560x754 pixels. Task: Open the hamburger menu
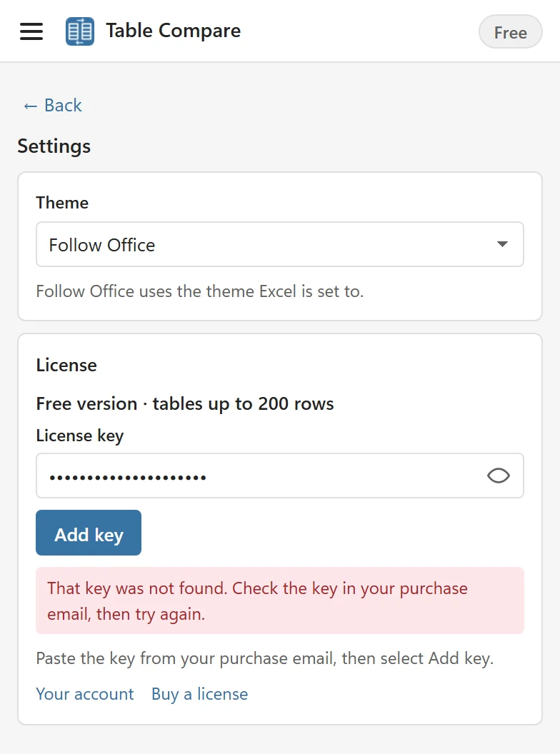[x=31, y=31]
